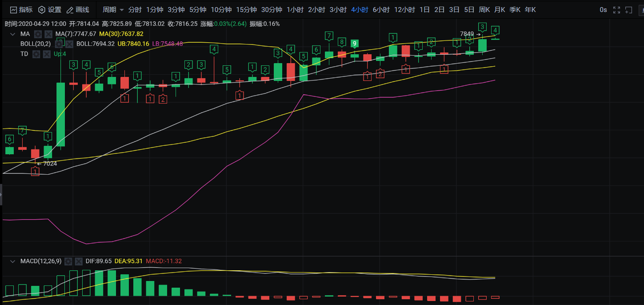Click the MA(7):7747.67 value

[76, 34]
